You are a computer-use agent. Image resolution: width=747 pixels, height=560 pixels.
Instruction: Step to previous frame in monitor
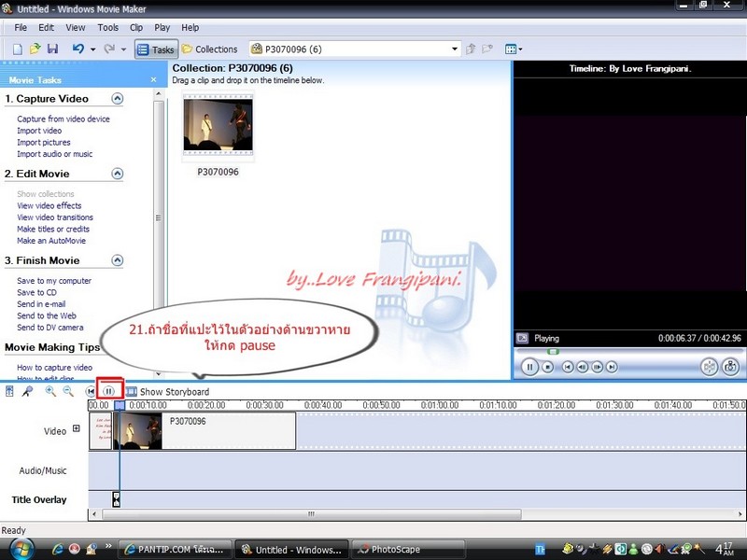[x=582, y=367]
